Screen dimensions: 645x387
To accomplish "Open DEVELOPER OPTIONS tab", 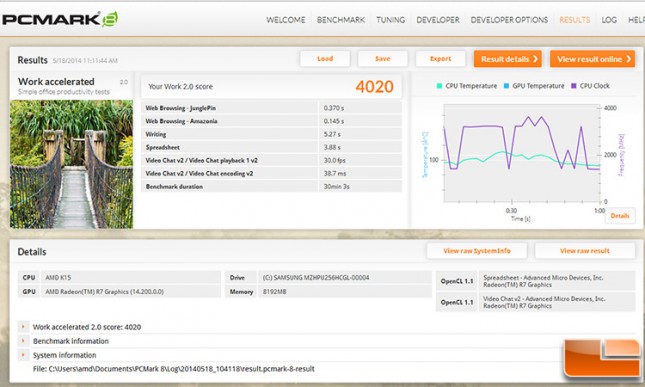I will coord(509,20).
